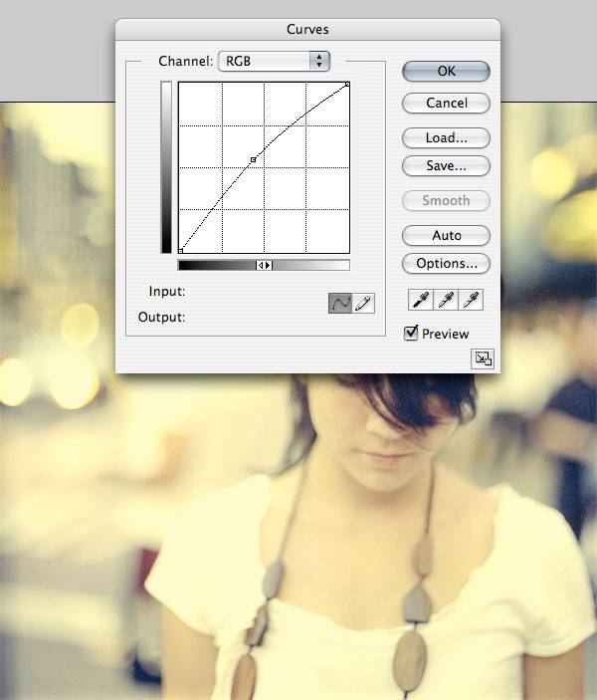Select the black point eyedropper
The height and width of the screenshot is (700, 597).
[422, 300]
